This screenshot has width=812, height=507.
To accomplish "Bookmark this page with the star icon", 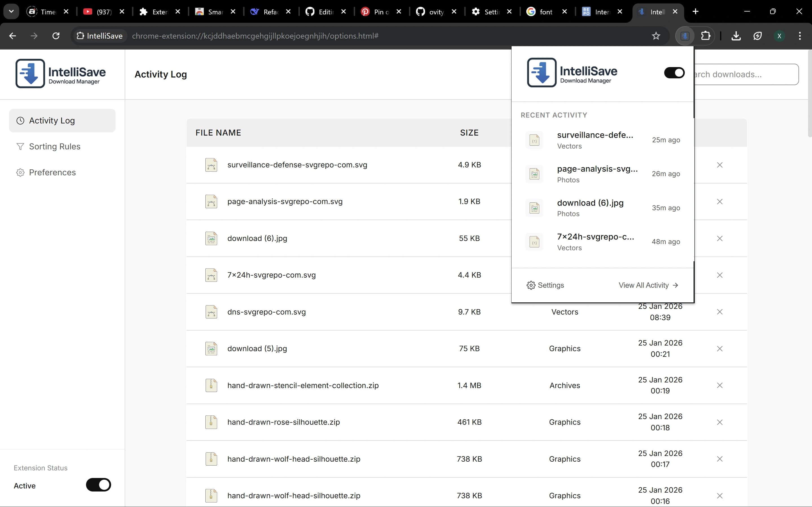I will [656, 36].
